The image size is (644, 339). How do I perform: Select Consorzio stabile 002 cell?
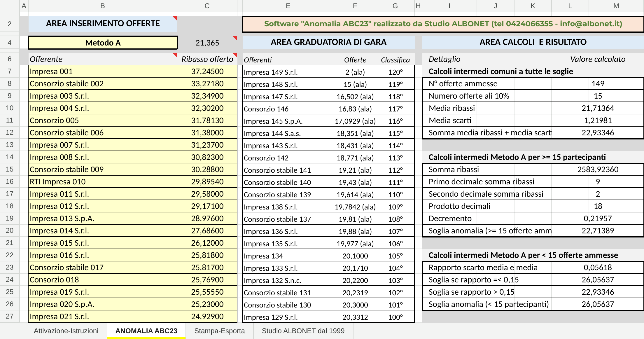coord(103,83)
